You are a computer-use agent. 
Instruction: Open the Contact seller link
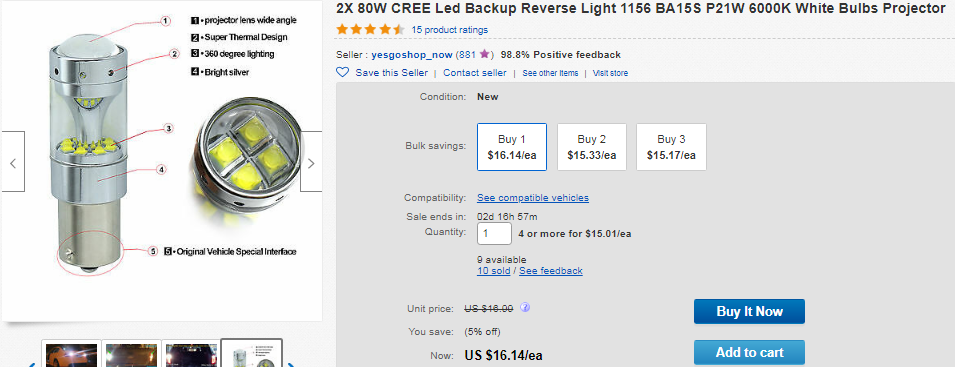[474, 72]
